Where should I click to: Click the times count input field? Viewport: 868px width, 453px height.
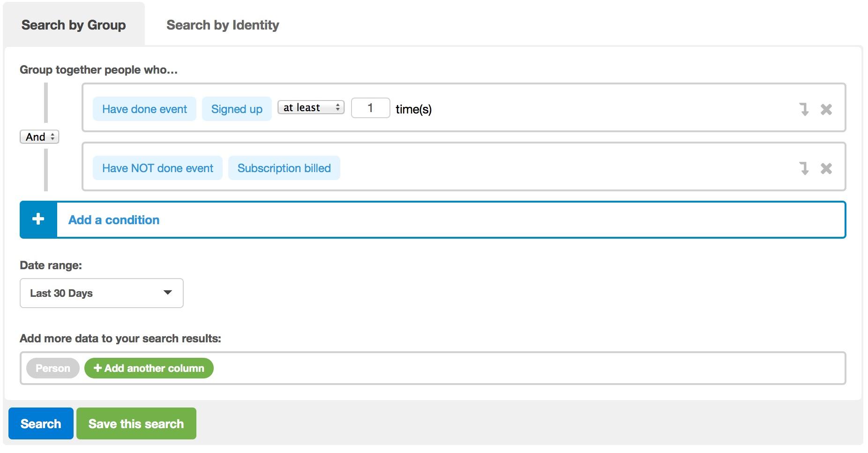tap(370, 108)
